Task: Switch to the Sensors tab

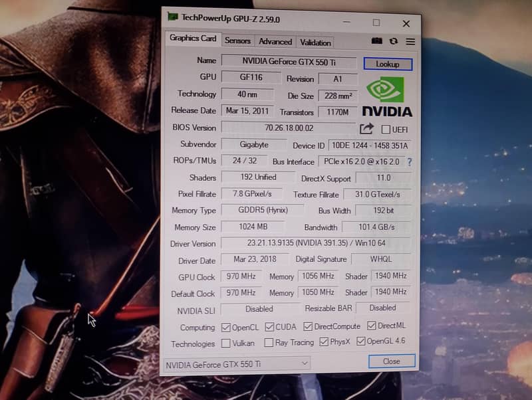Action: tap(237, 41)
